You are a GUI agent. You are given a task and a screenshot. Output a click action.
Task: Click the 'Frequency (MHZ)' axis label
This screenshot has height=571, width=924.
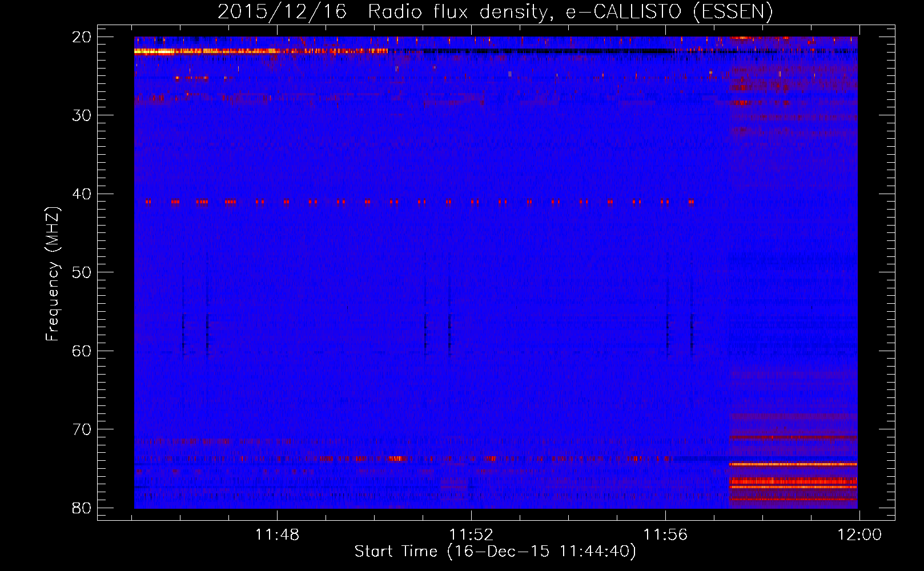click(x=53, y=274)
